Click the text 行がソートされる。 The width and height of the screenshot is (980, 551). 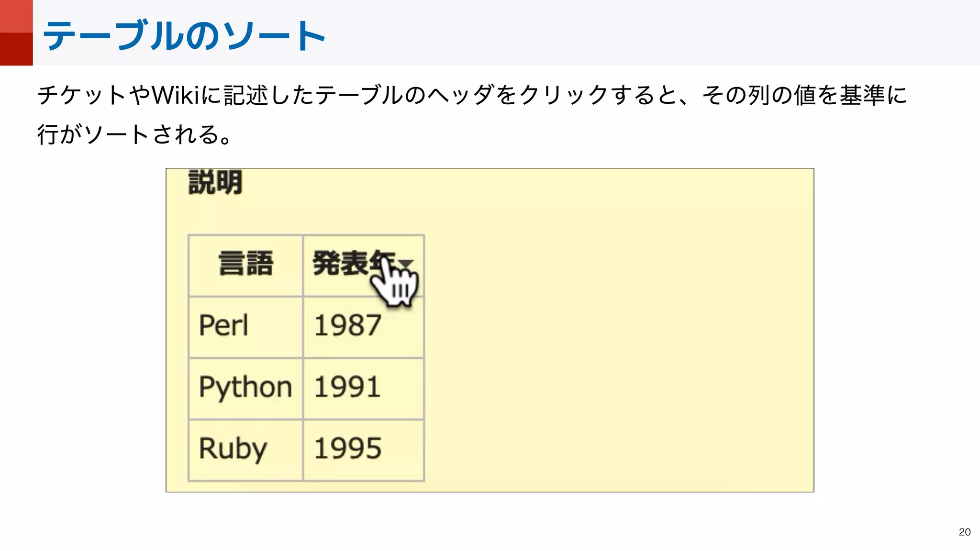click(x=135, y=134)
